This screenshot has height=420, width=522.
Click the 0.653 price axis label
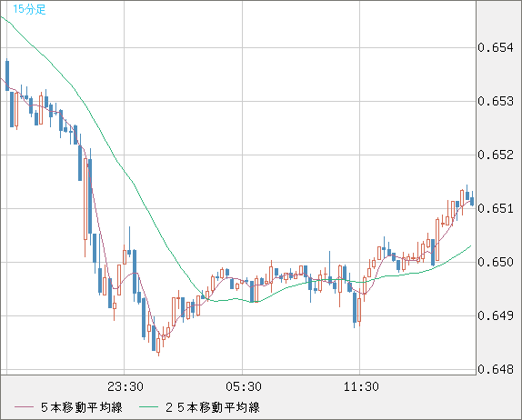[x=496, y=101]
